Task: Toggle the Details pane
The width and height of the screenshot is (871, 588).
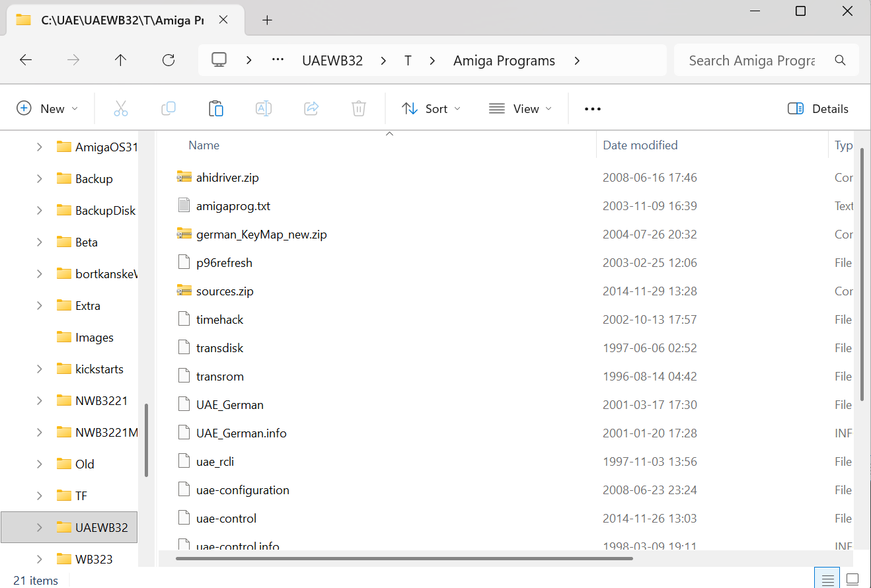Action: 818,109
